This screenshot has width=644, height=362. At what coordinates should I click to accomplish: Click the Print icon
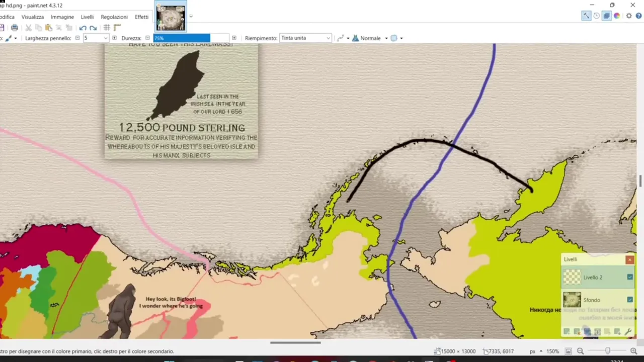point(15,28)
